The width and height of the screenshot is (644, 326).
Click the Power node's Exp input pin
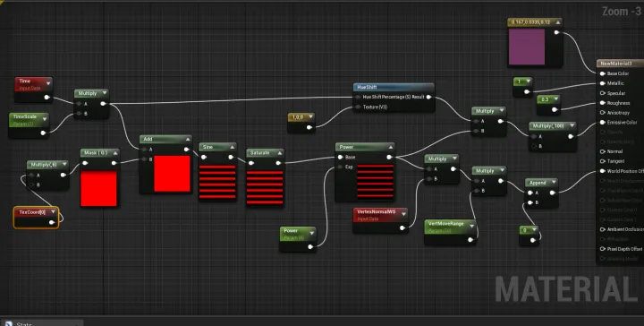pos(340,167)
